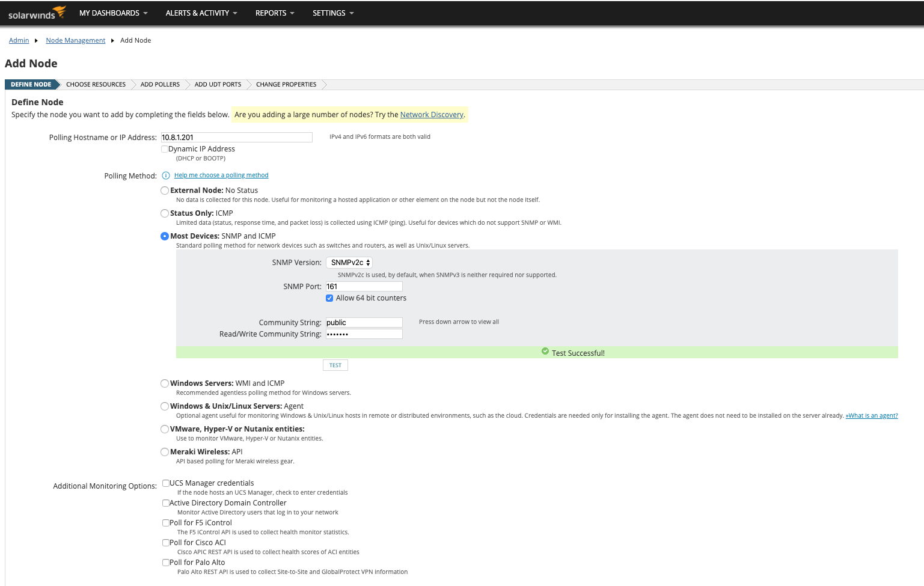Click the green Test Successful check icon
Screen dimensions: 924x586
pyautogui.click(x=545, y=352)
